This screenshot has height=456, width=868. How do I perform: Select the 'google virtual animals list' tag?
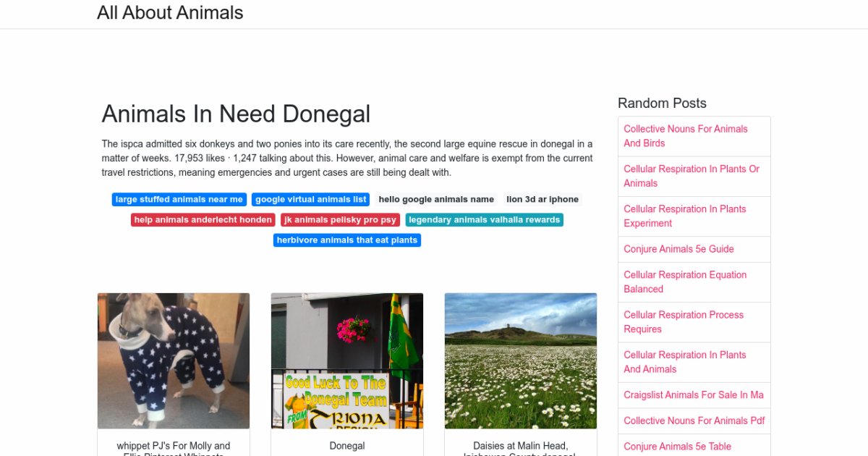[311, 200]
